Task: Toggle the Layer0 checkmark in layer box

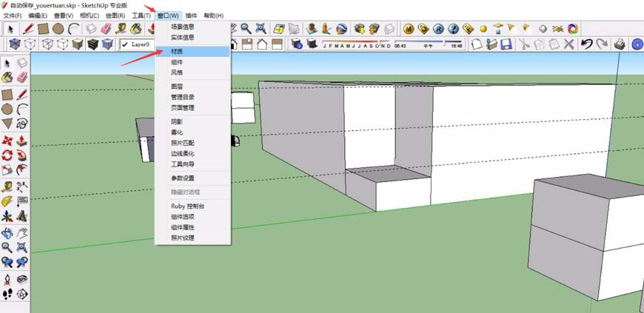Action: (125, 44)
